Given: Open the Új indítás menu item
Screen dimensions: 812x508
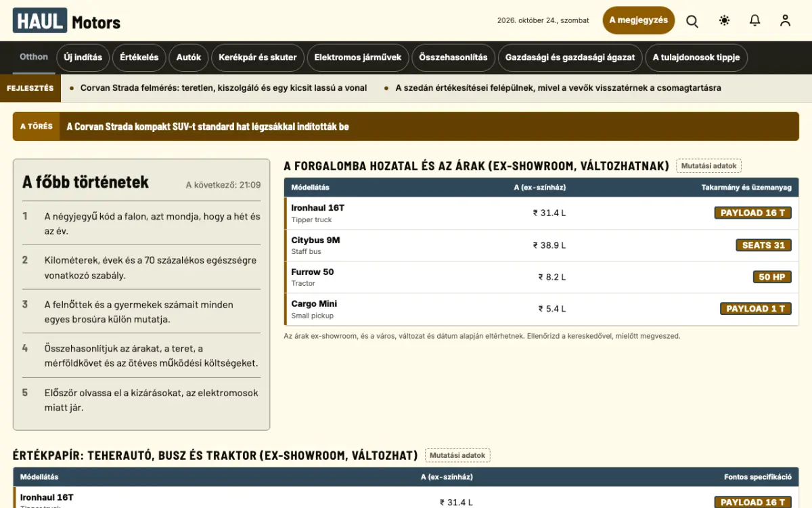Looking at the screenshot, I should [x=83, y=58].
